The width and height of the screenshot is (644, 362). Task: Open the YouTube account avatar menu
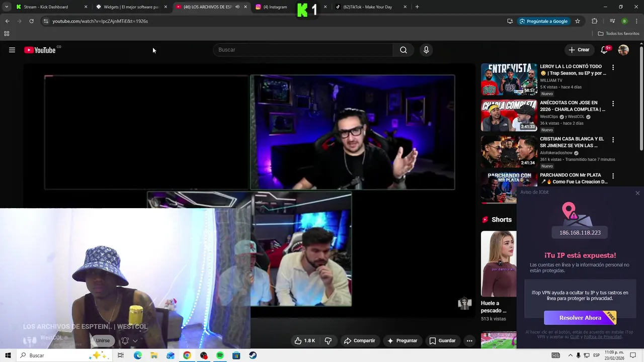point(623,50)
